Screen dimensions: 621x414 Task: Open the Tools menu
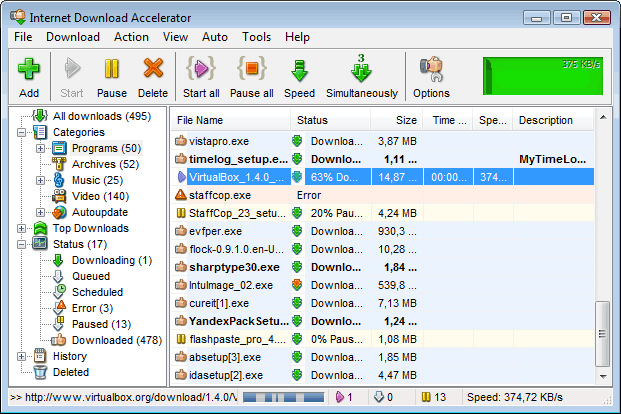(257, 37)
